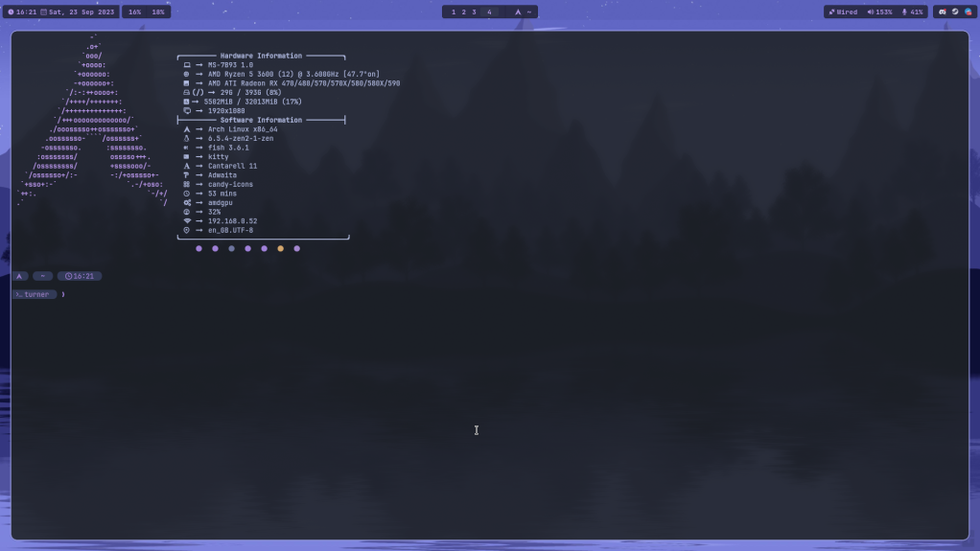Viewport: 980px width, 551px height.
Task: Click the CPU icon beside AMD Ryzen 5
Action: (186, 74)
